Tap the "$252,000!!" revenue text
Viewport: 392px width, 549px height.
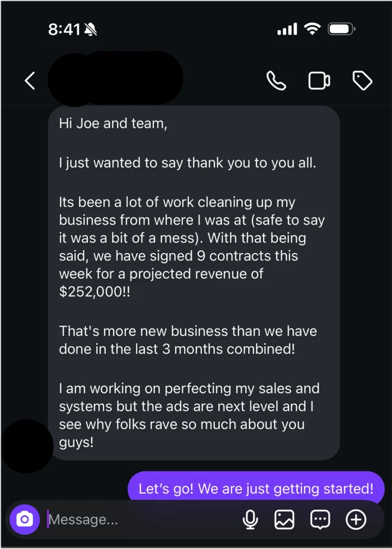94,293
